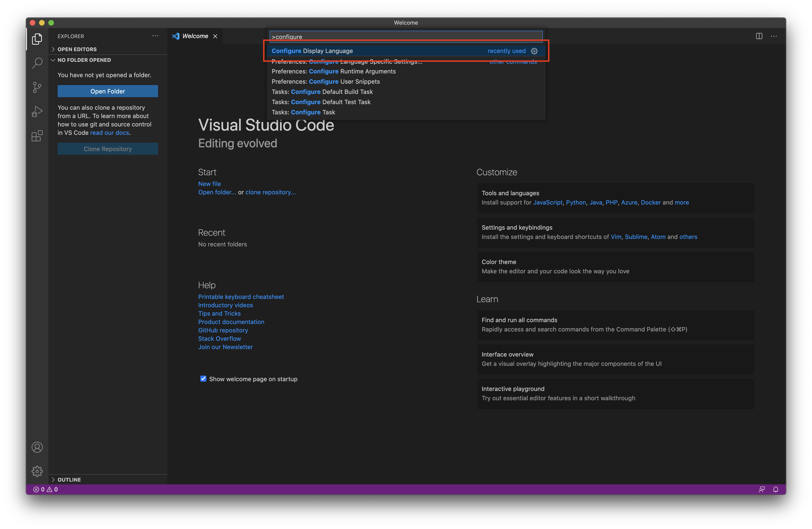Split the editor to the right
This screenshot has width=812, height=529.
[x=759, y=36]
